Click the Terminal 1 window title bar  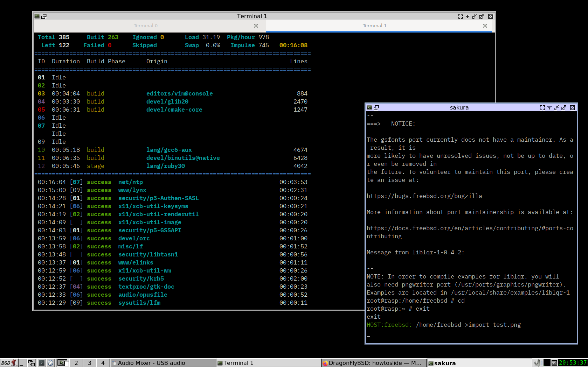pyautogui.click(x=252, y=16)
